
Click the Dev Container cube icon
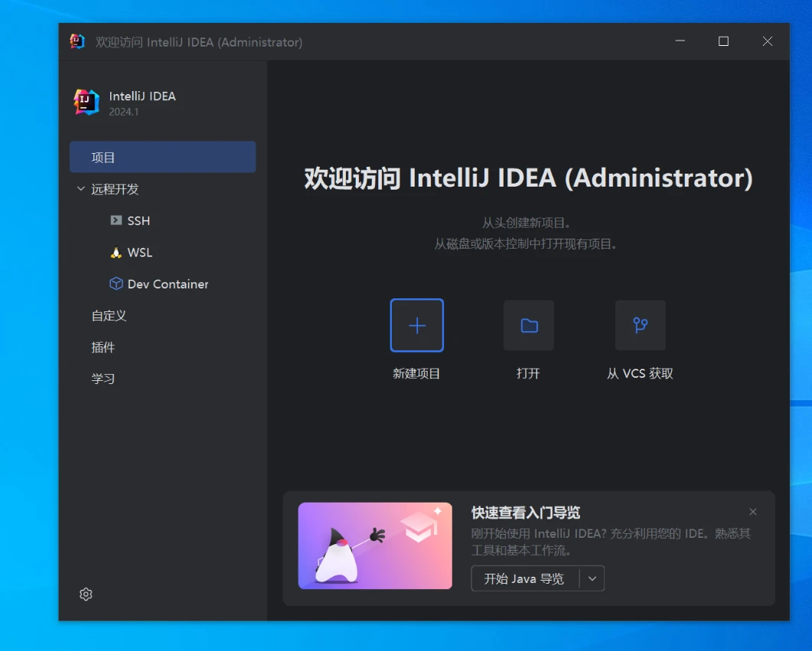116,284
